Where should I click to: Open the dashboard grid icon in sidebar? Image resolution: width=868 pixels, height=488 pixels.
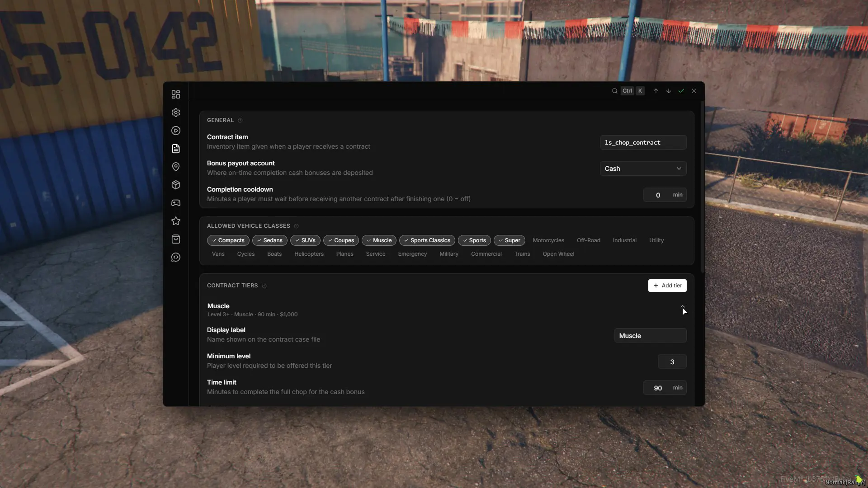[x=176, y=94]
